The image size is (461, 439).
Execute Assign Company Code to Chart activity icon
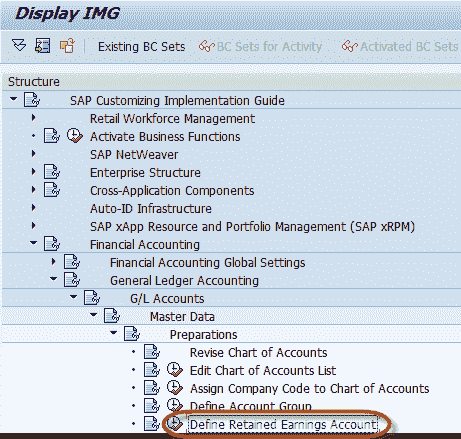coord(175,388)
